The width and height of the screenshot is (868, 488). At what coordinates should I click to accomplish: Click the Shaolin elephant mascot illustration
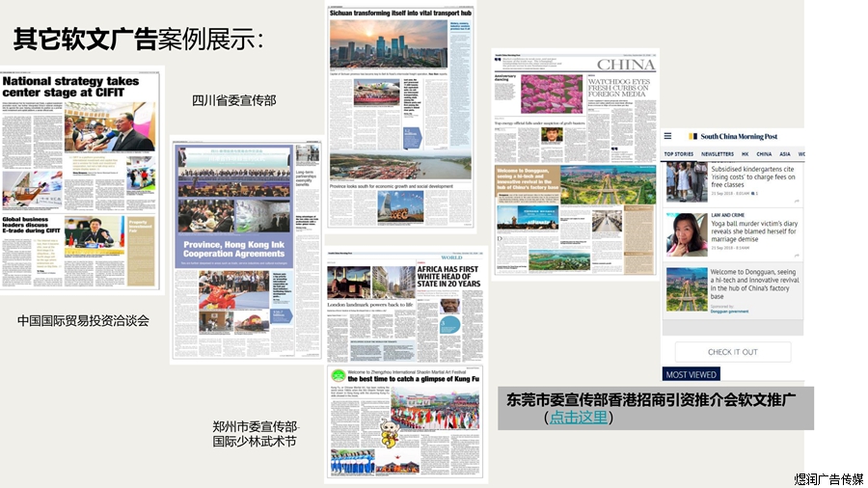(x=390, y=432)
